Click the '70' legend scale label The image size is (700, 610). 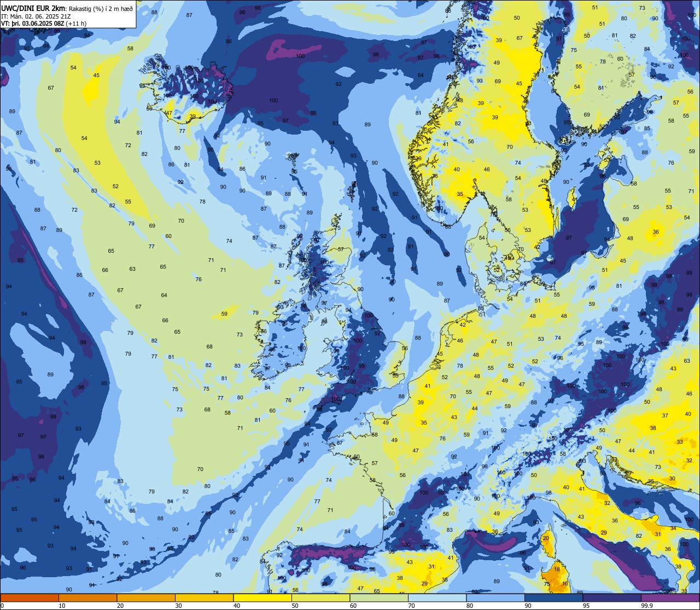(411, 605)
